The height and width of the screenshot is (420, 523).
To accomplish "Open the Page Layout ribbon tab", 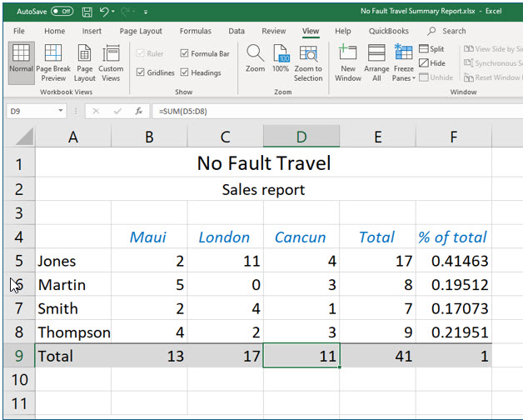I will point(141,31).
